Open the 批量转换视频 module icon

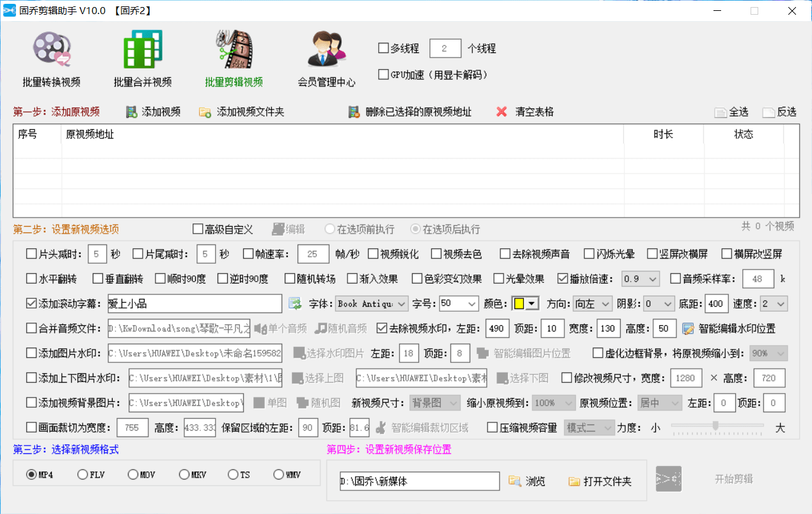point(51,50)
